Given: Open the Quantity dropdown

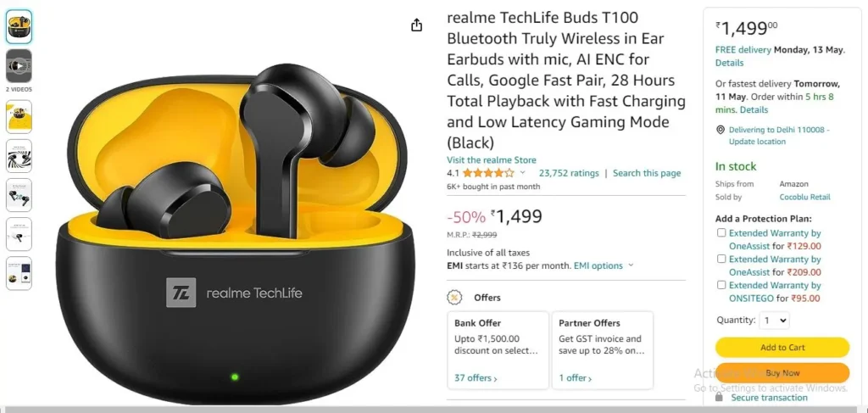Looking at the screenshot, I should pos(774,320).
